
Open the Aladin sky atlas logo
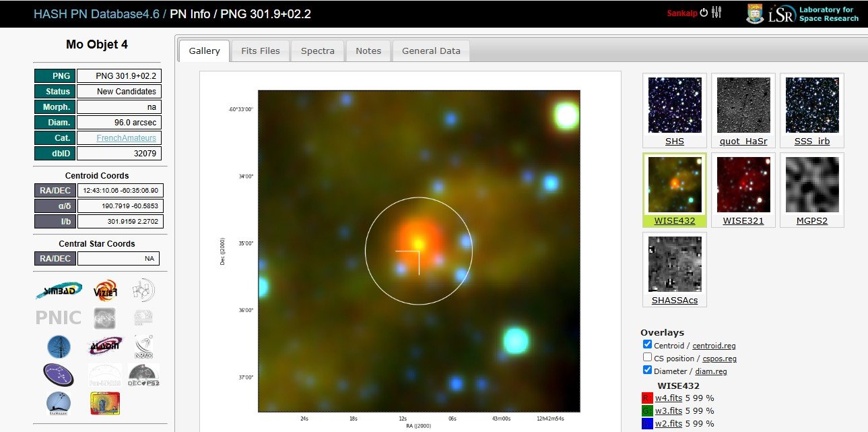[105, 346]
